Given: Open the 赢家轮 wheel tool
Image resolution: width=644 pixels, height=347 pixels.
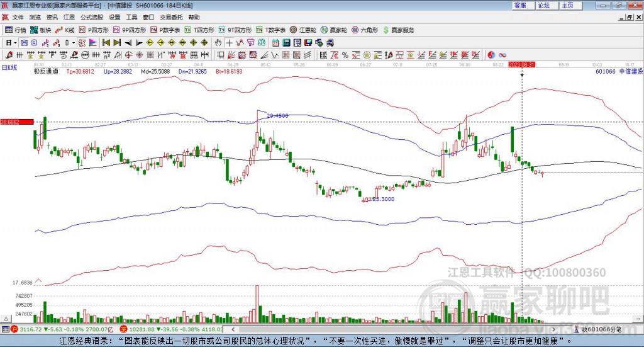Looking at the screenshot, I should tap(334, 30).
